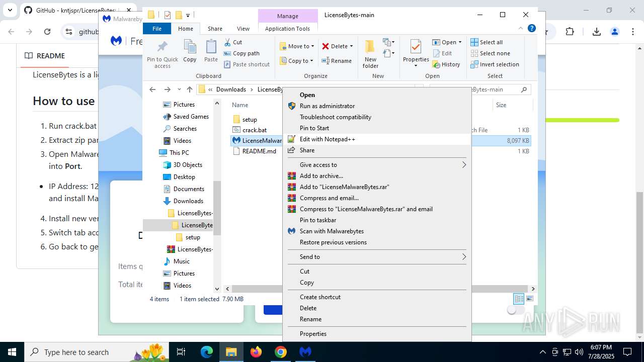Open Chrome tab search dropdown arrow
The image size is (644, 362).
(x=10, y=10)
